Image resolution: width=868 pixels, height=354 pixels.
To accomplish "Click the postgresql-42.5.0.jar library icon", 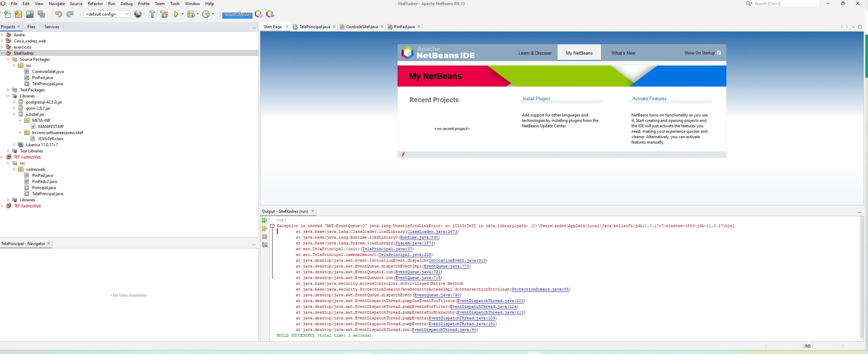I will click(x=21, y=102).
